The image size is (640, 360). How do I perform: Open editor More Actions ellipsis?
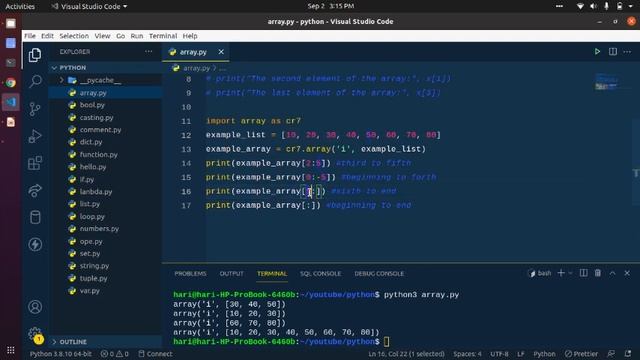(627, 51)
